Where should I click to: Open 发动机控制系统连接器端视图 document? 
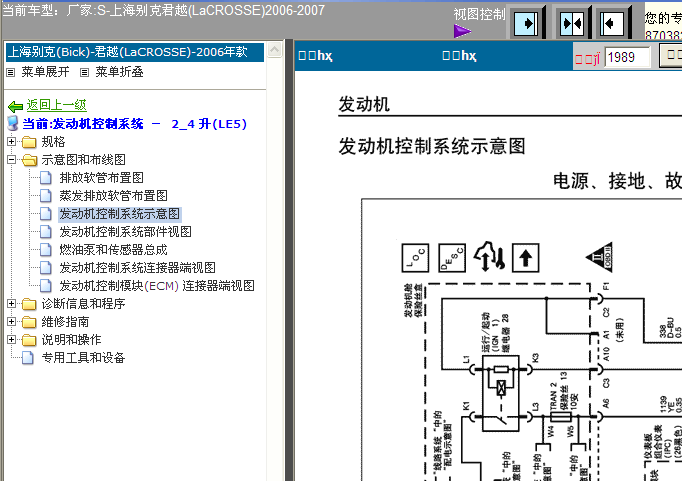click(137, 267)
